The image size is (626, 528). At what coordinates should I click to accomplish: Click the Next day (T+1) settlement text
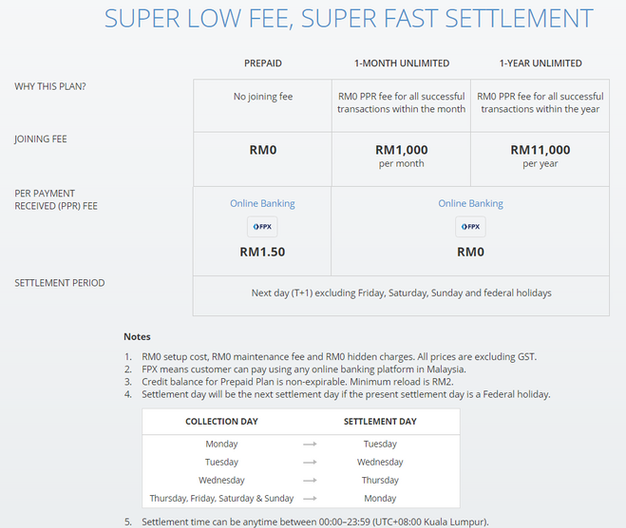[x=401, y=293]
